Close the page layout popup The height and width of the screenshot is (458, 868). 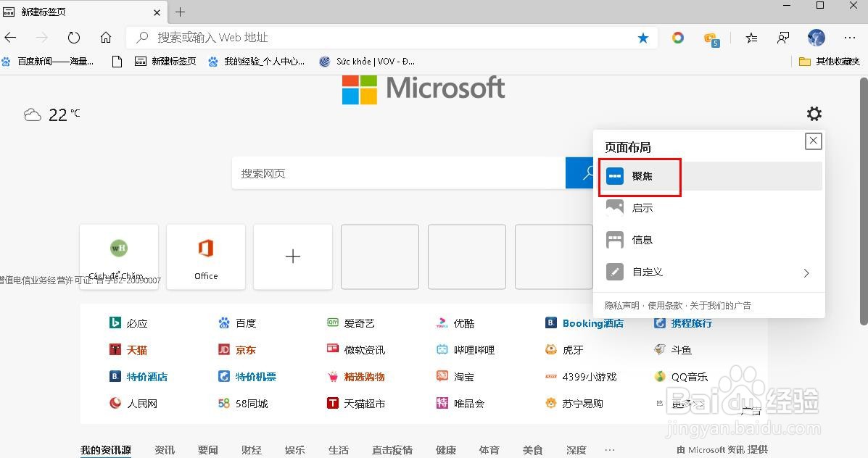[x=813, y=141]
